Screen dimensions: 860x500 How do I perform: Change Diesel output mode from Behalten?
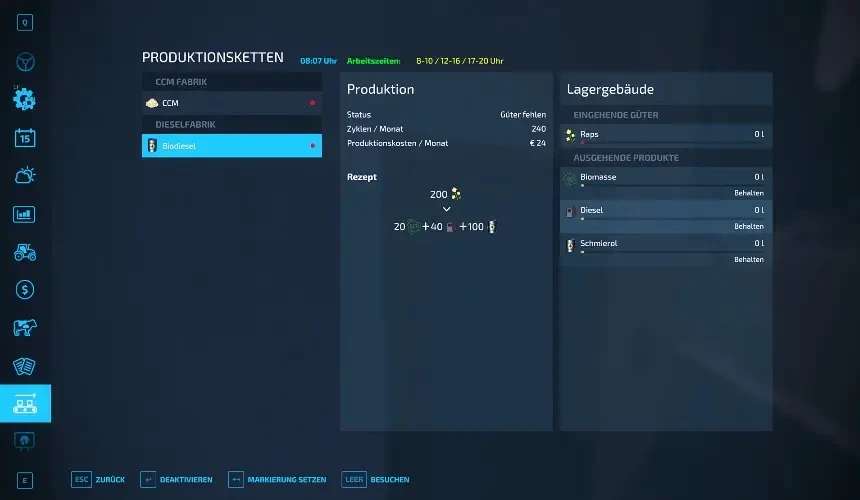[748, 226]
